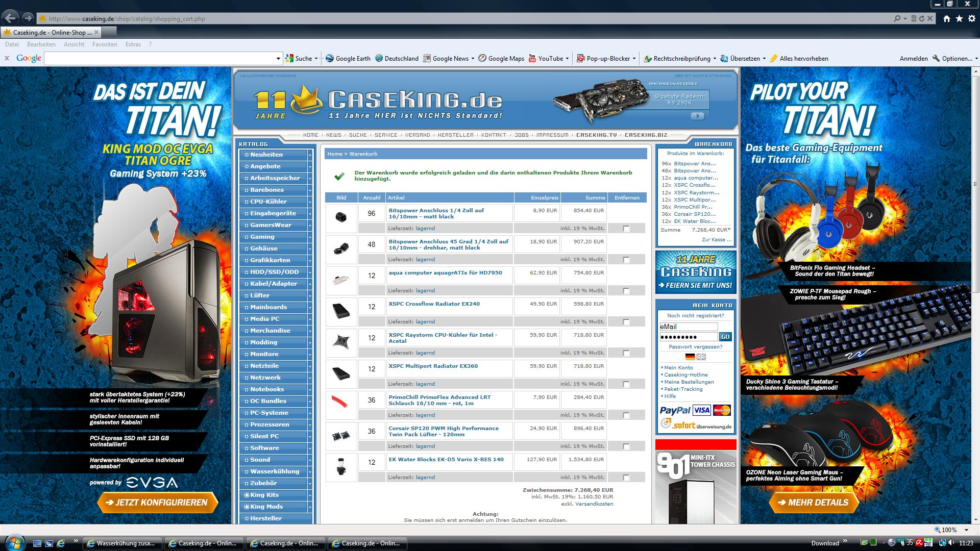Toggle remove checkbox for Corsair SP120 fans
The width and height of the screenshot is (980, 551).
click(x=626, y=446)
